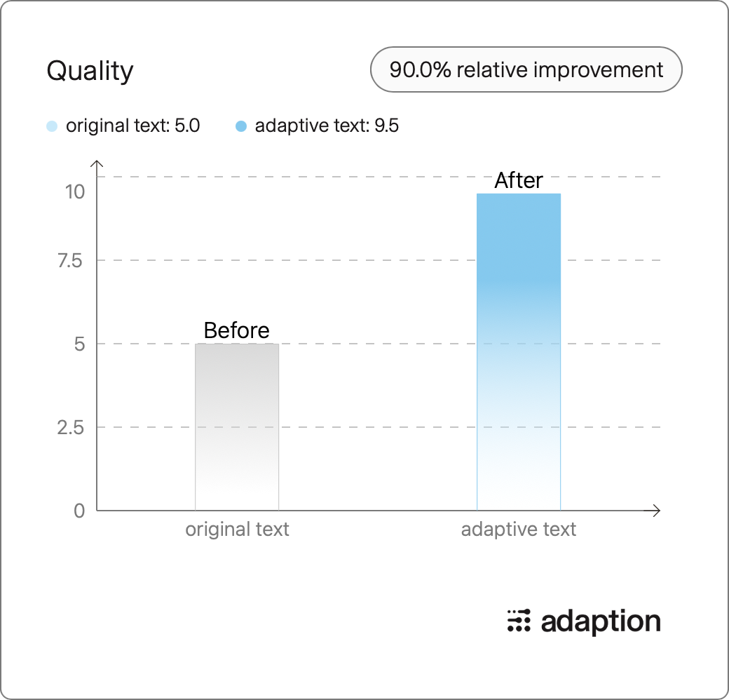
Task: Click the 0 origin label on y-axis
Action: coord(79,511)
